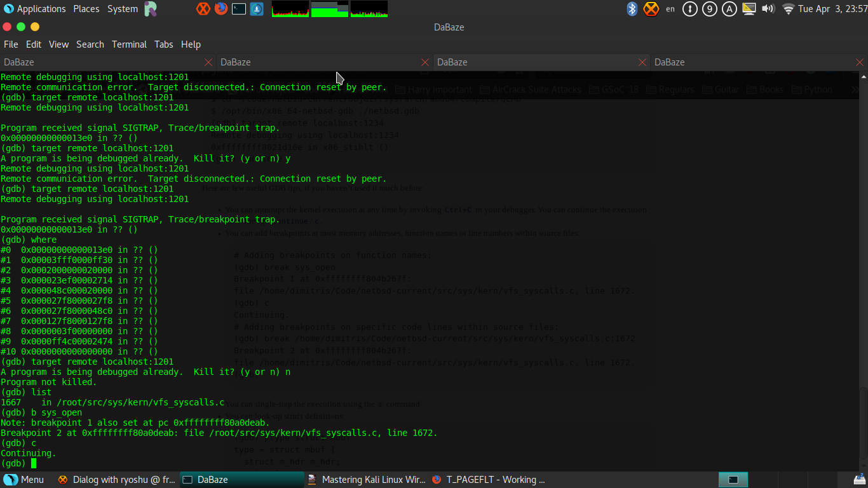
Task: Open the clock showing Tue Apr 3, 23:57
Action: 832,9
